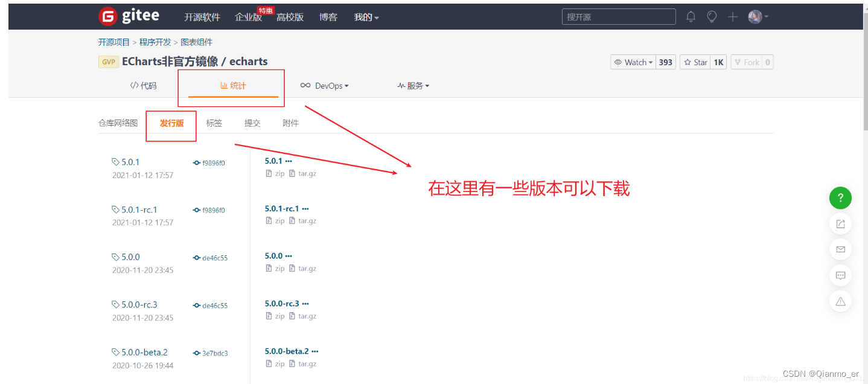This screenshot has width=868, height=384.
Task: Click the 搜开源 search field
Action: click(x=618, y=16)
